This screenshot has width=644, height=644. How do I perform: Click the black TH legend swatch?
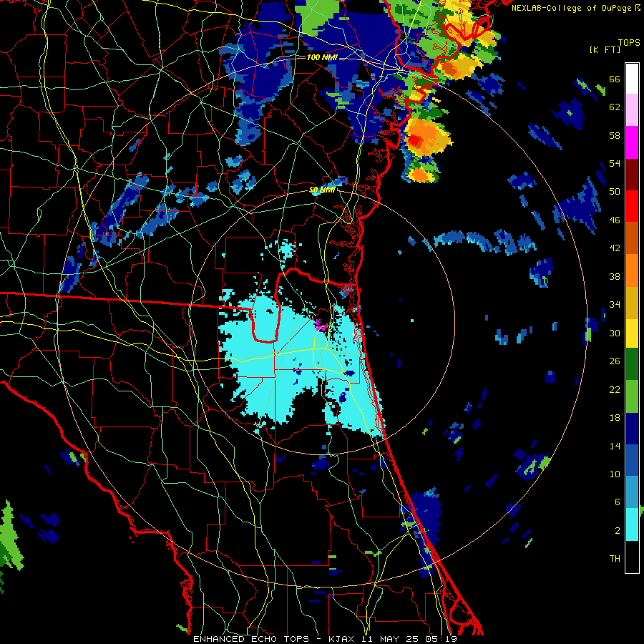coord(632,557)
